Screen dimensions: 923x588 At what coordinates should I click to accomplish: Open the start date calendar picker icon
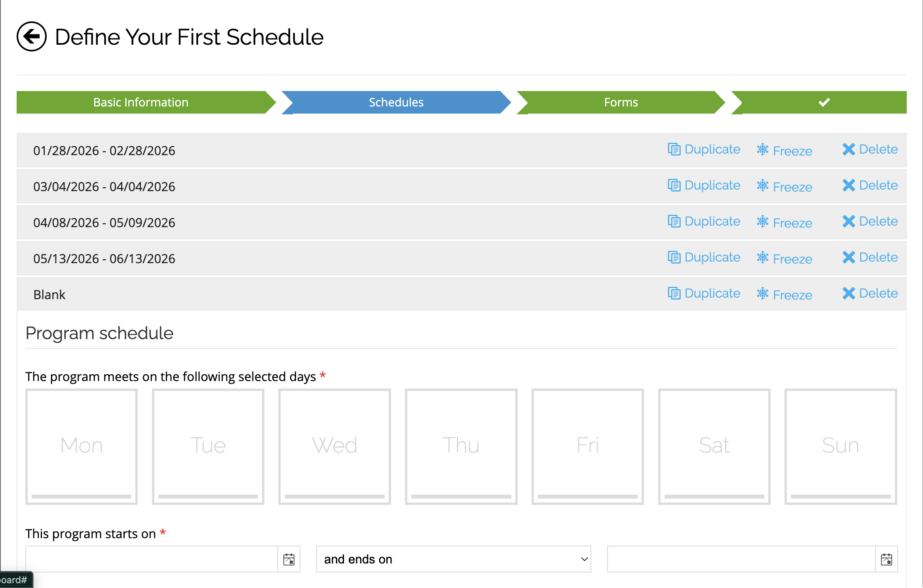(x=289, y=559)
